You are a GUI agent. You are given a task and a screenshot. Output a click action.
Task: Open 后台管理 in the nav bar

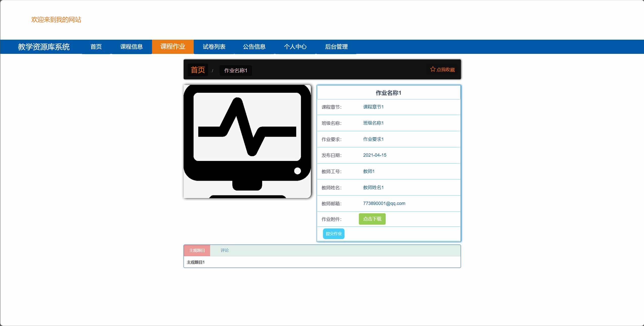point(336,47)
